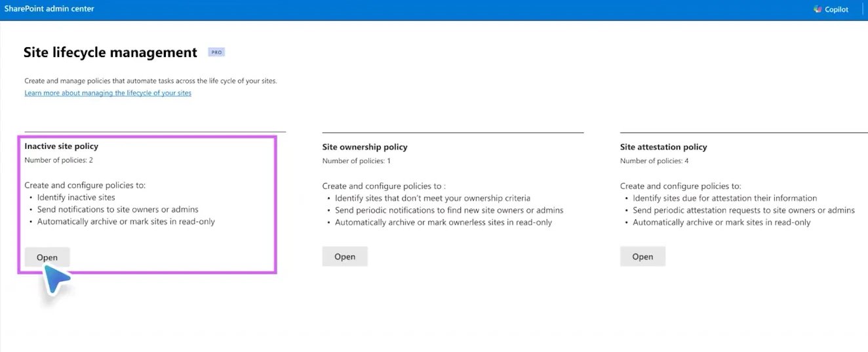868x352 pixels.
Task: Click 'Identify sites due for attestation' bullet
Action: coord(724,198)
